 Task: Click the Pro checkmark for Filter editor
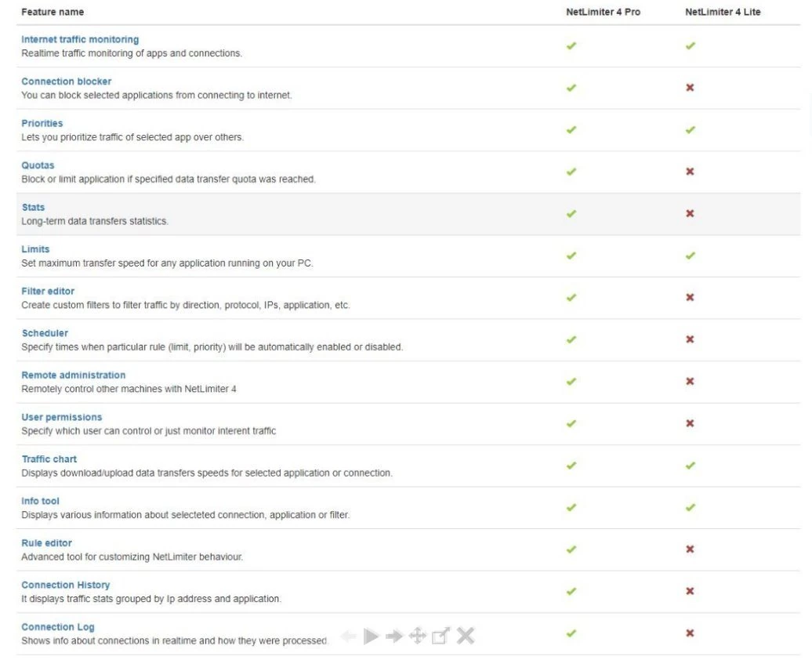(x=571, y=297)
